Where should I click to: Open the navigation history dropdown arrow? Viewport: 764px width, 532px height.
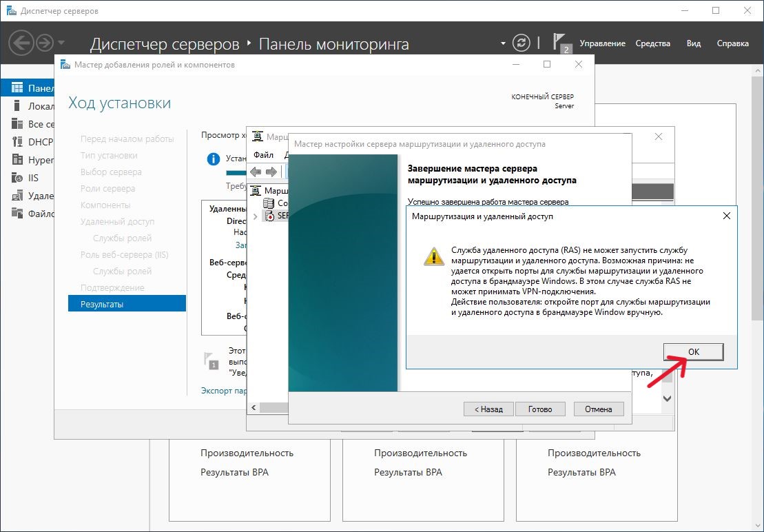click(x=62, y=43)
